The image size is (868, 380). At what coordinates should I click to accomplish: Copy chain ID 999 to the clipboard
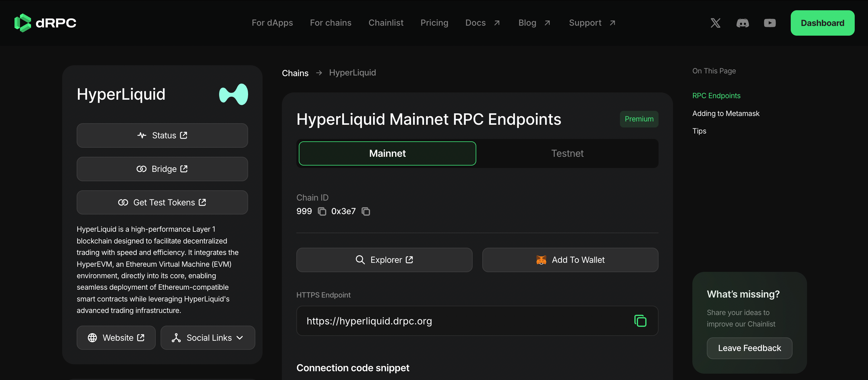[x=322, y=211]
